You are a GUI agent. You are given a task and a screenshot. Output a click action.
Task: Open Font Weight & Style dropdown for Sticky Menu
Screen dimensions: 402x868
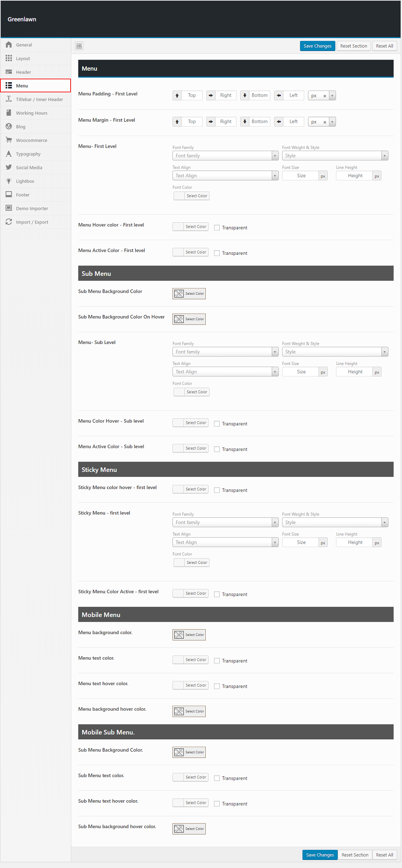[335, 522]
